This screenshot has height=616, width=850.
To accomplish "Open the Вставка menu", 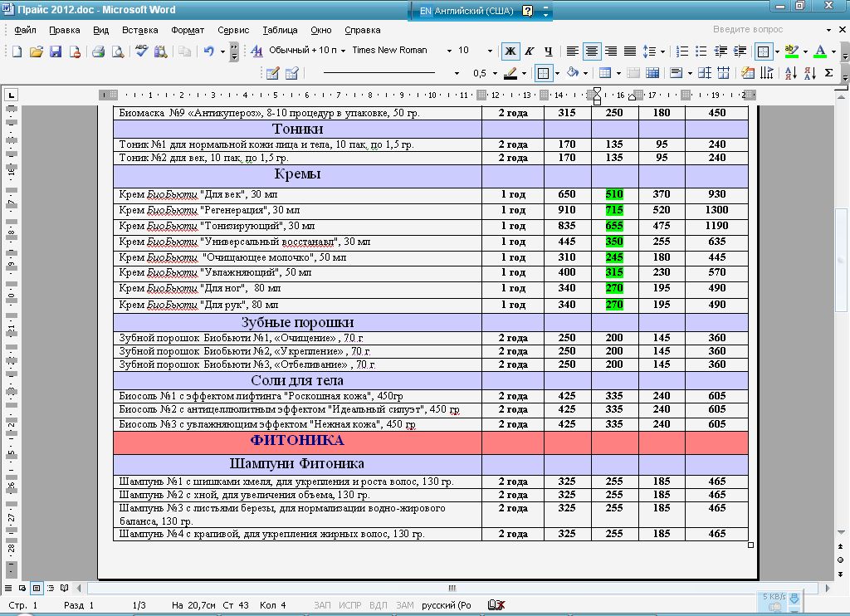I will (x=139, y=31).
